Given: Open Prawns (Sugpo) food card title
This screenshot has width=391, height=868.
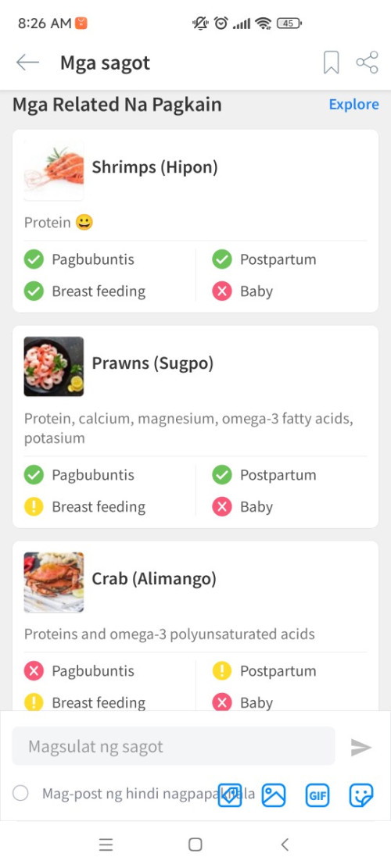Looking at the screenshot, I should point(152,363).
